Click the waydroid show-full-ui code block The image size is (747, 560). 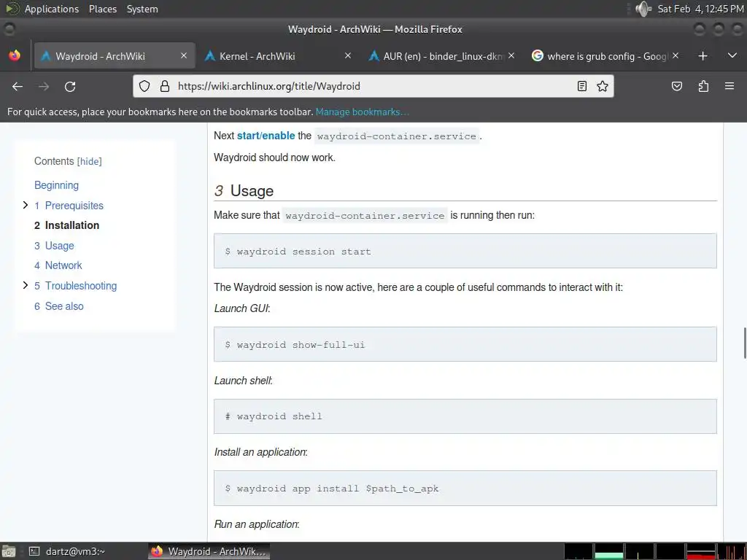click(x=465, y=344)
